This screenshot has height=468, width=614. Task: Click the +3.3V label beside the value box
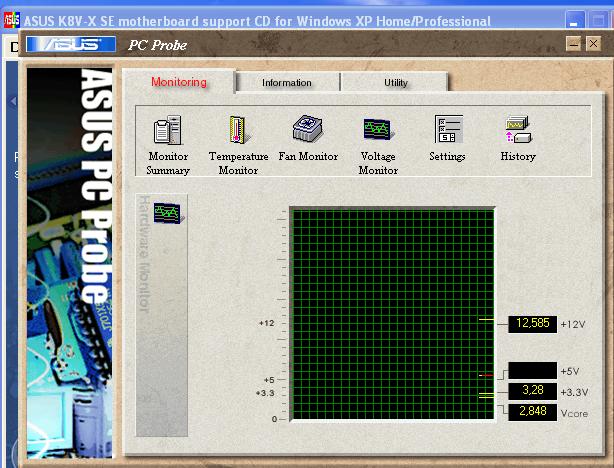click(574, 392)
